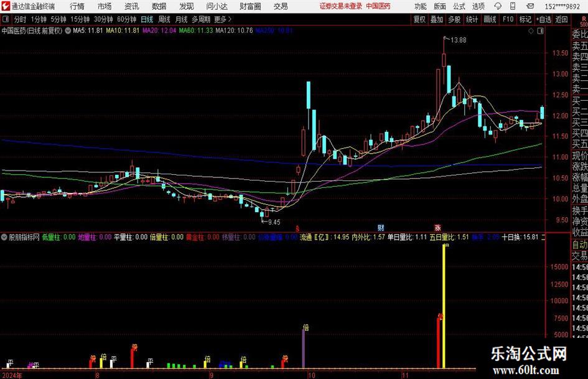
Task: Switch to the 5分钟 period tab
Action: 58,19
